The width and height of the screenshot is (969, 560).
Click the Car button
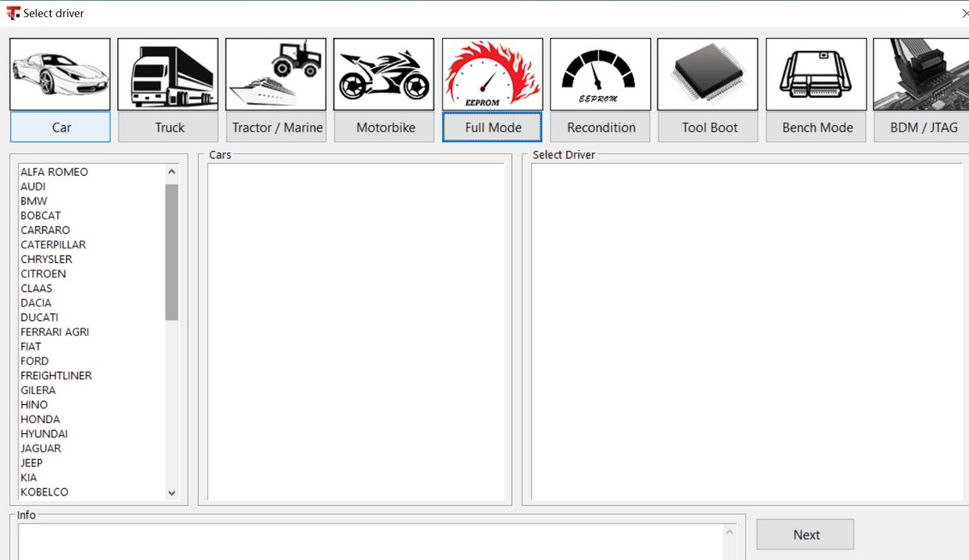[x=61, y=127]
